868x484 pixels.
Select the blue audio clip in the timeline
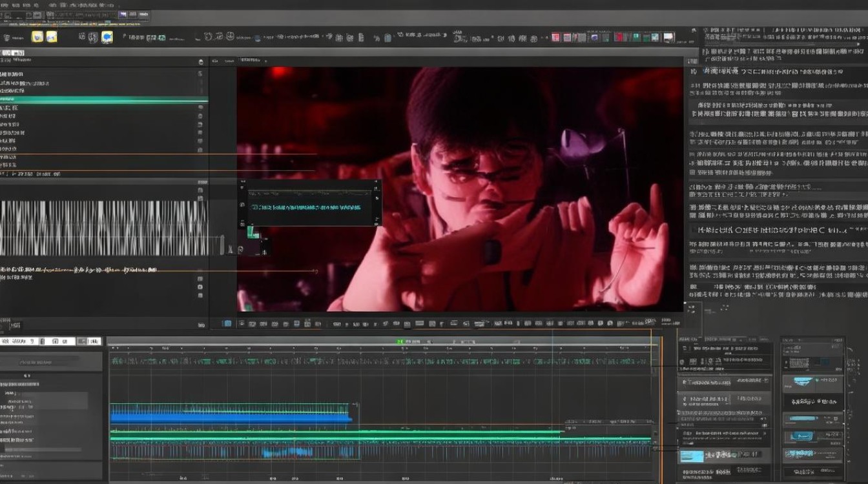tap(231, 414)
